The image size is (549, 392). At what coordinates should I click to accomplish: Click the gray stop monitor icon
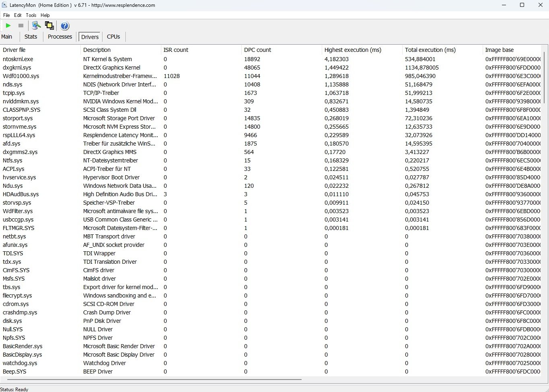(x=21, y=26)
